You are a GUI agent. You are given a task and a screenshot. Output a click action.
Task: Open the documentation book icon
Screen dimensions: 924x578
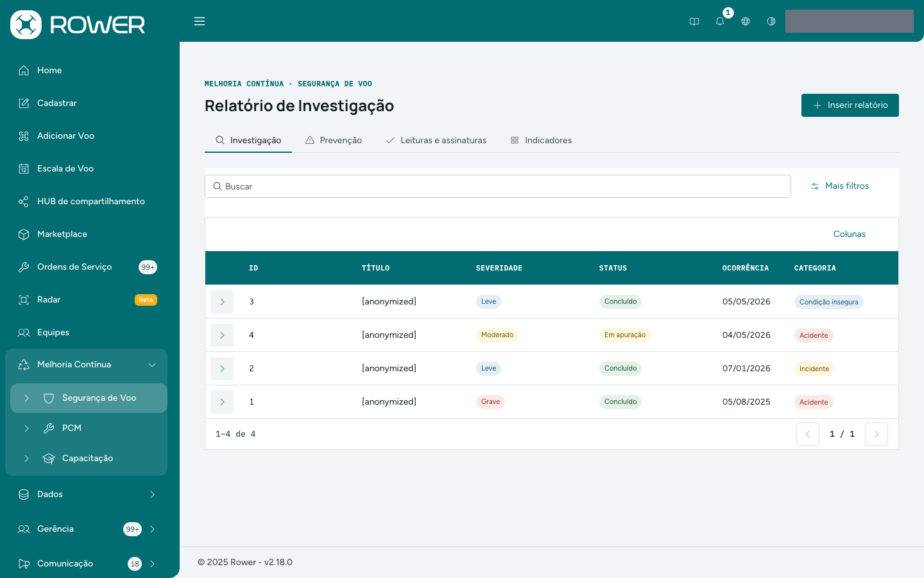(x=694, y=21)
